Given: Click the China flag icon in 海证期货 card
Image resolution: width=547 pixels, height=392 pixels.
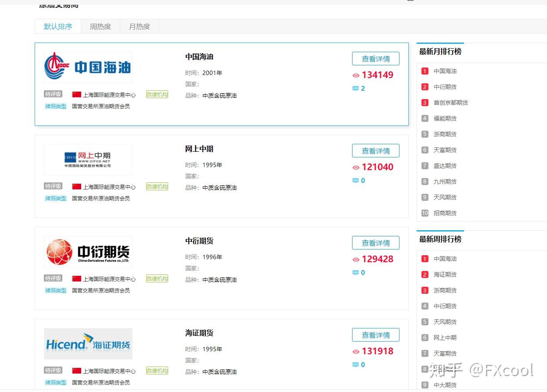Looking at the screenshot, I should 77,371.
